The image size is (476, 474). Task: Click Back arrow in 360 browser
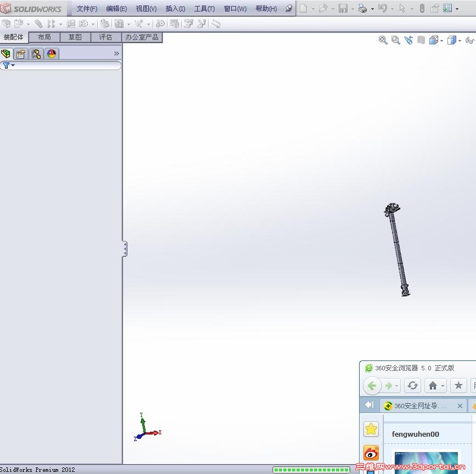[x=372, y=386]
